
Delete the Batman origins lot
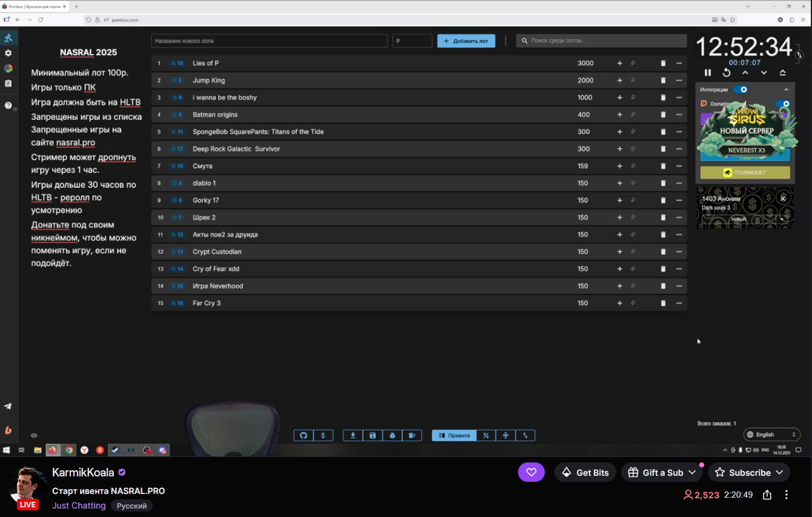point(663,115)
